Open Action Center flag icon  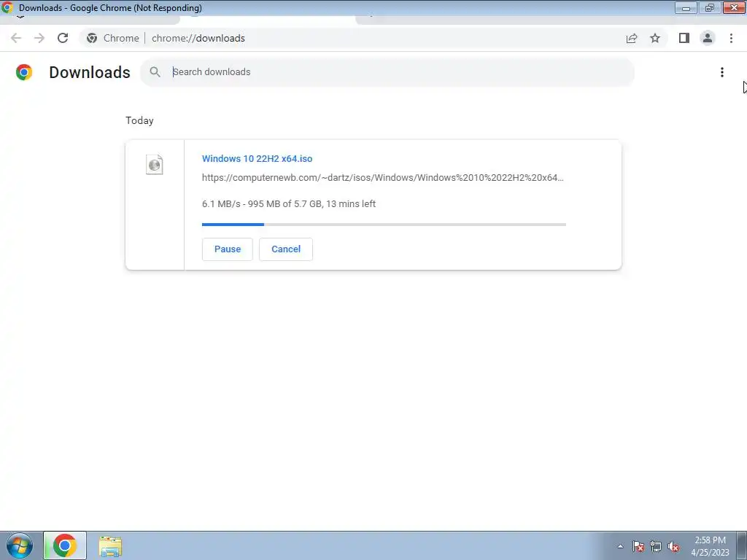(638, 546)
